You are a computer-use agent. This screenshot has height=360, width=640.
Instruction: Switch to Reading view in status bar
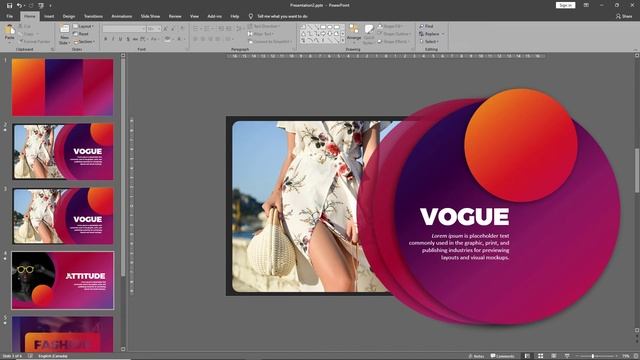pyautogui.click(x=553, y=356)
